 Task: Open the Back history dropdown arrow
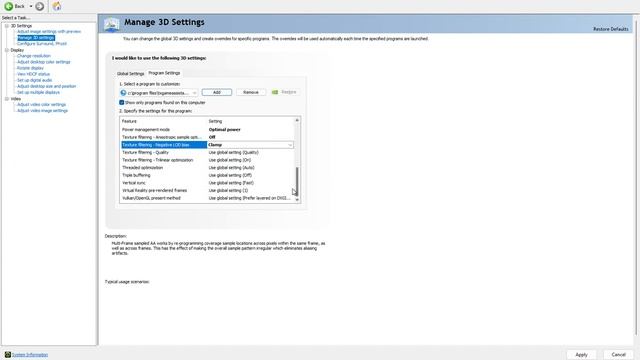(x=31, y=6)
